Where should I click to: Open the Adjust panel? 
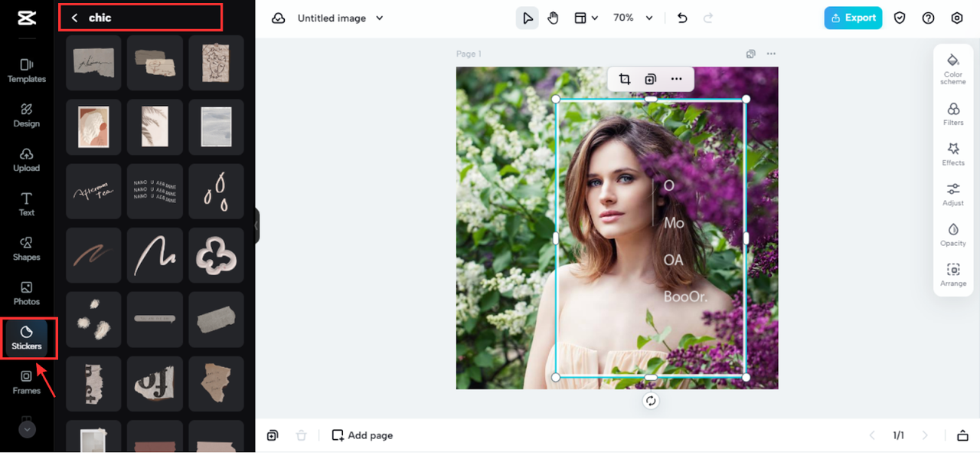tap(953, 194)
